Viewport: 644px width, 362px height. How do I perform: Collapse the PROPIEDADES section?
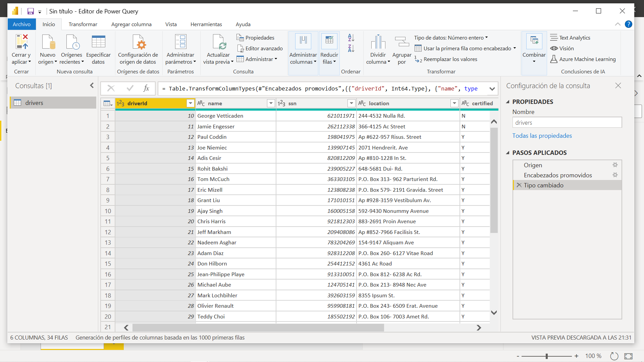507,102
